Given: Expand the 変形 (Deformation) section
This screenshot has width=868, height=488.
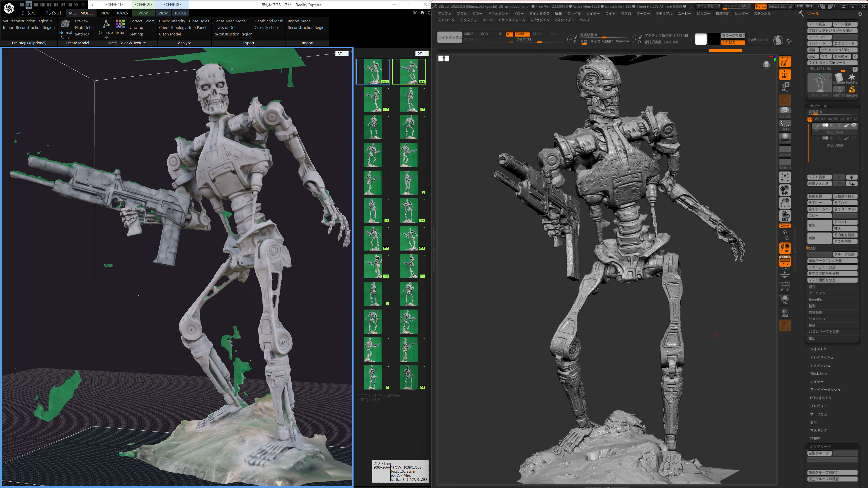Looking at the screenshot, I should [814, 422].
